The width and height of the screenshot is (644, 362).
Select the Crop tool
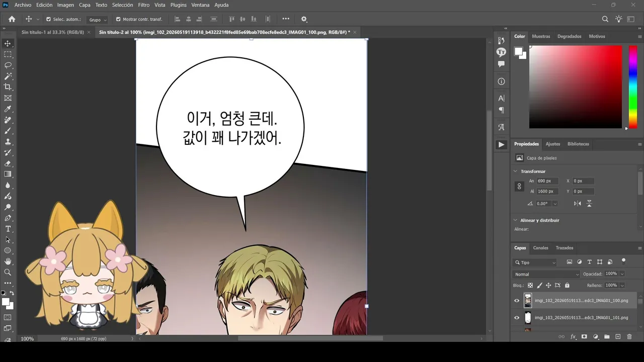8,87
